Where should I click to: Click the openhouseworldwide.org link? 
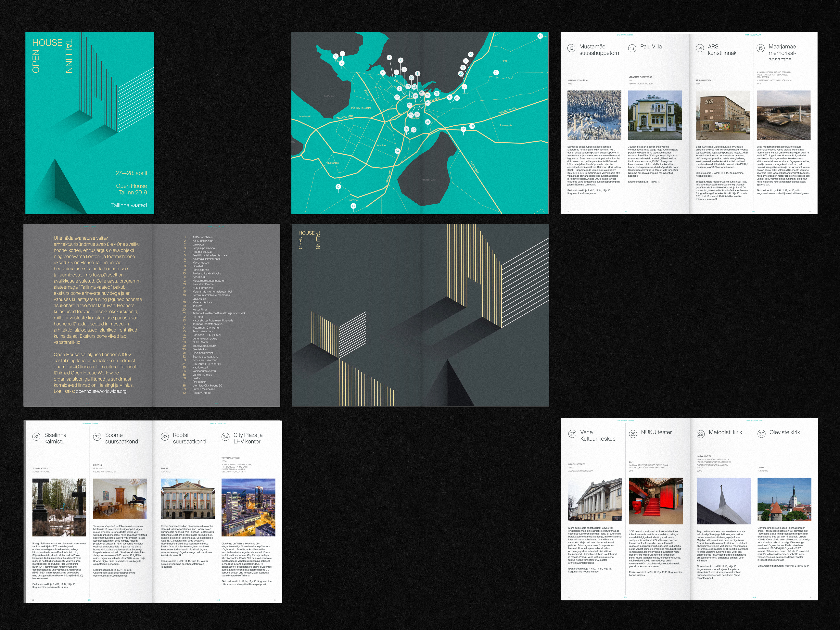point(101,391)
